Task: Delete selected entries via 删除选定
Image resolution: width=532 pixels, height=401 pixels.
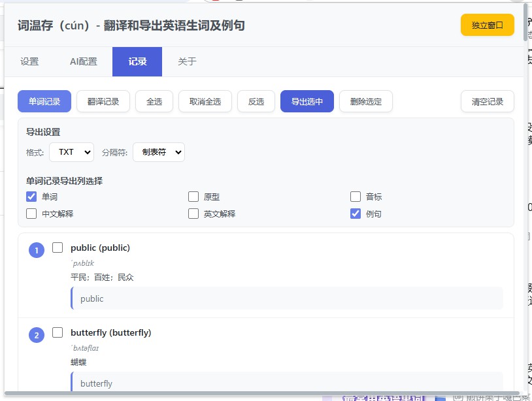Action: pos(366,101)
